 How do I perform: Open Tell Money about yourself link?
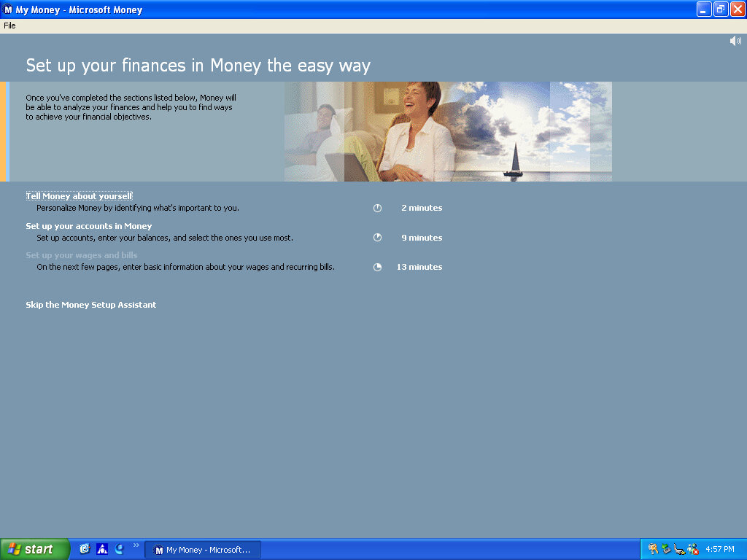click(80, 196)
